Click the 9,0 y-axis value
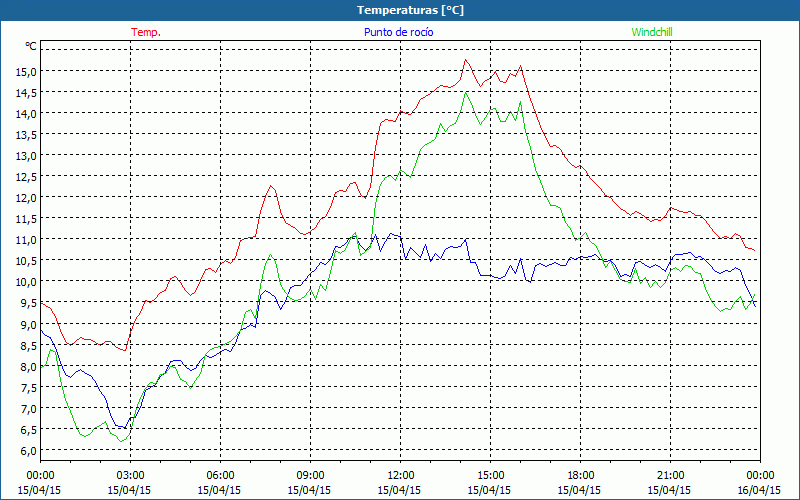 pyautogui.click(x=29, y=324)
